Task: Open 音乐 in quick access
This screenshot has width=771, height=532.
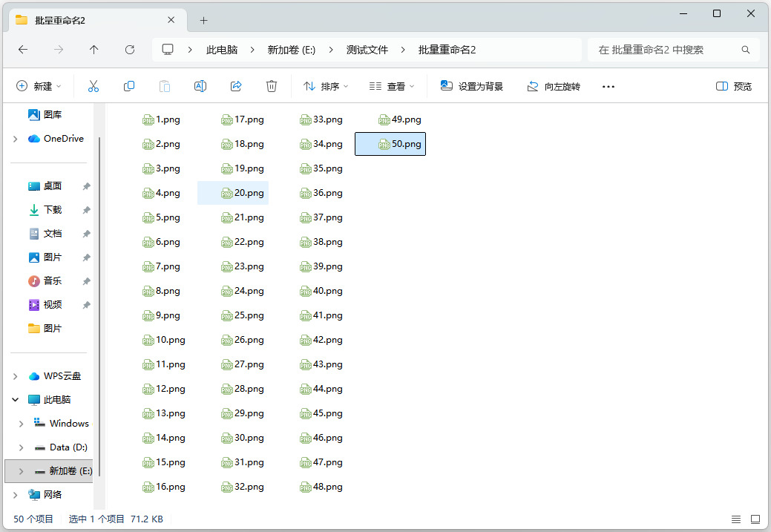Action: [45, 280]
